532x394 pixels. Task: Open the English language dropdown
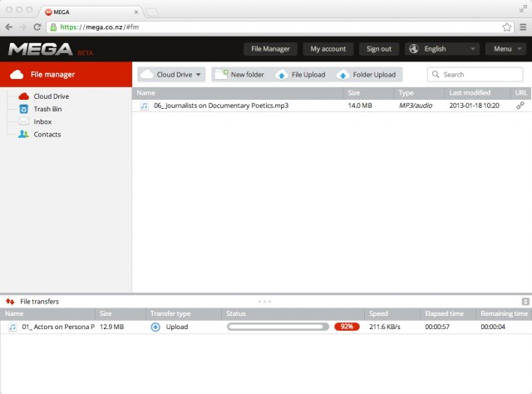pyautogui.click(x=442, y=49)
